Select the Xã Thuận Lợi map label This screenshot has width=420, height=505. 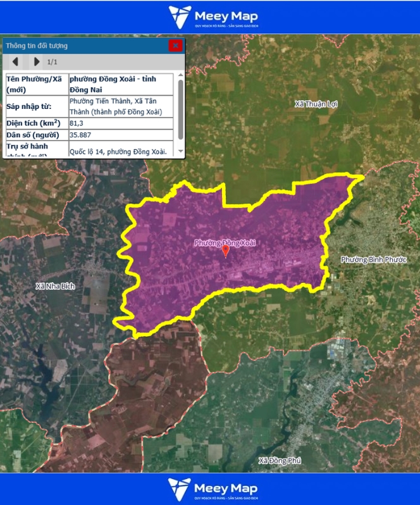pyautogui.click(x=316, y=103)
